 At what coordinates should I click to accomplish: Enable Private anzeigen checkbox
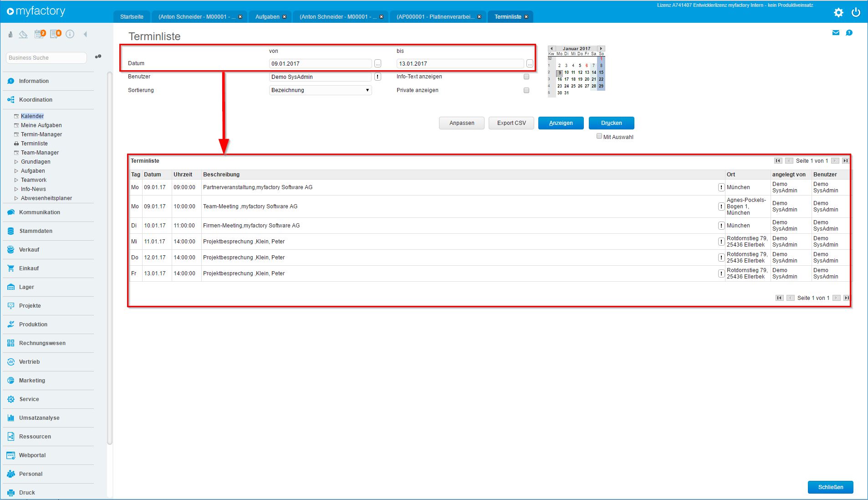coord(526,90)
